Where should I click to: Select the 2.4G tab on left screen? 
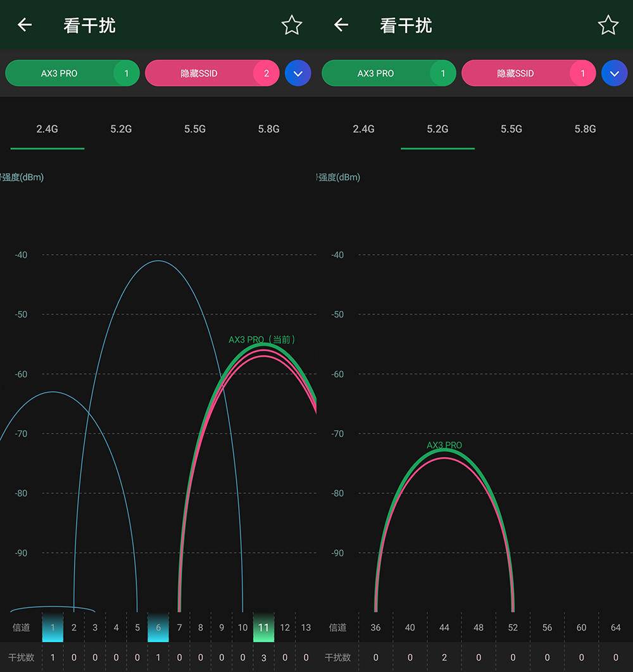pyautogui.click(x=47, y=129)
